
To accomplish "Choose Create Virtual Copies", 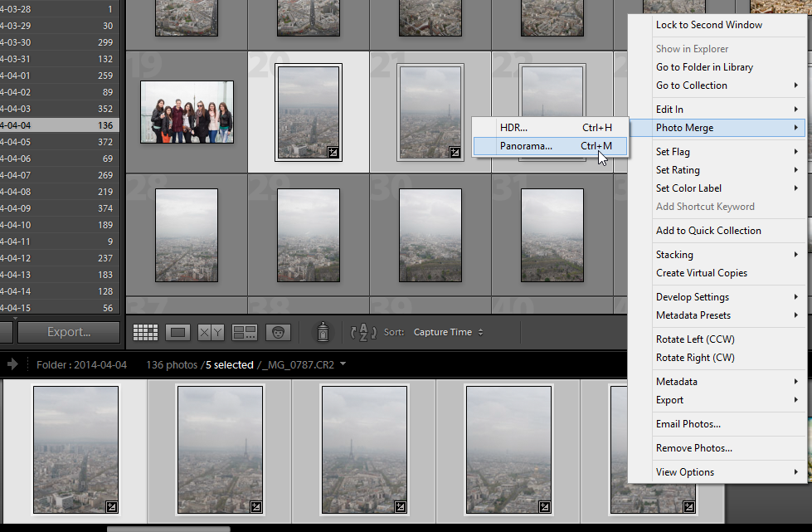I will pyautogui.click(x=717, y=273).
